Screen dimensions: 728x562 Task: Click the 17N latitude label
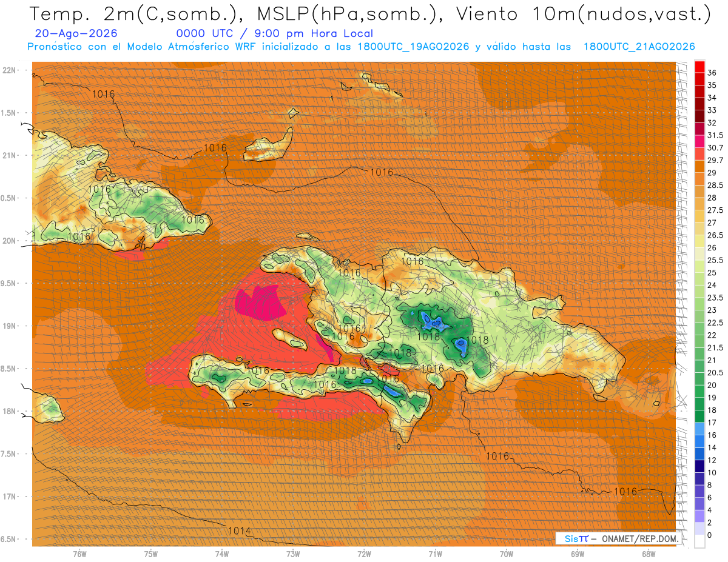10,497
